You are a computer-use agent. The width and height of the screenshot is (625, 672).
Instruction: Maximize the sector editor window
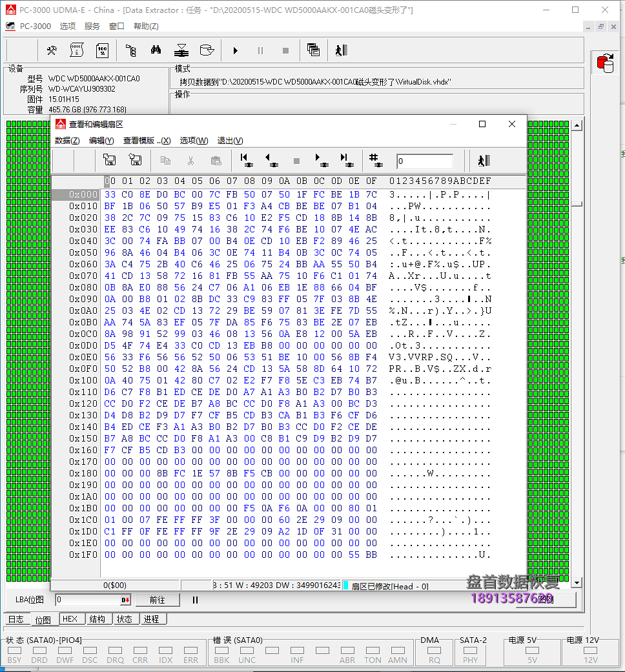[x=482, y=124]
